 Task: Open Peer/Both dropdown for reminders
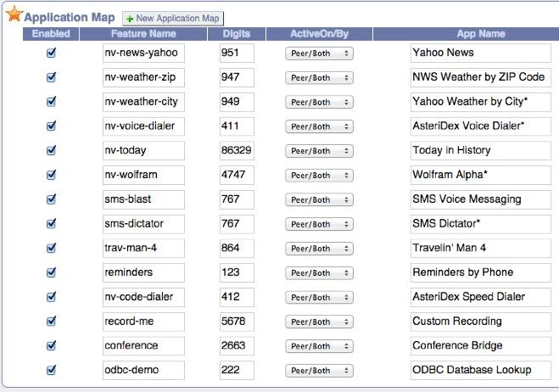pos(319,273)
